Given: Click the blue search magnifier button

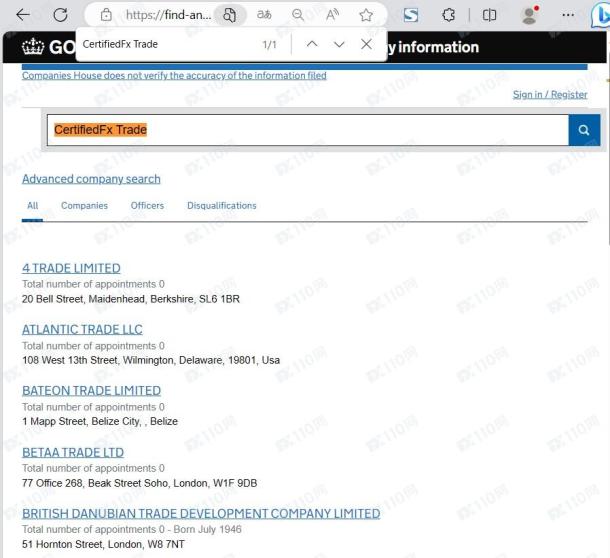Looking at the screenshot, I should (584, 130).
